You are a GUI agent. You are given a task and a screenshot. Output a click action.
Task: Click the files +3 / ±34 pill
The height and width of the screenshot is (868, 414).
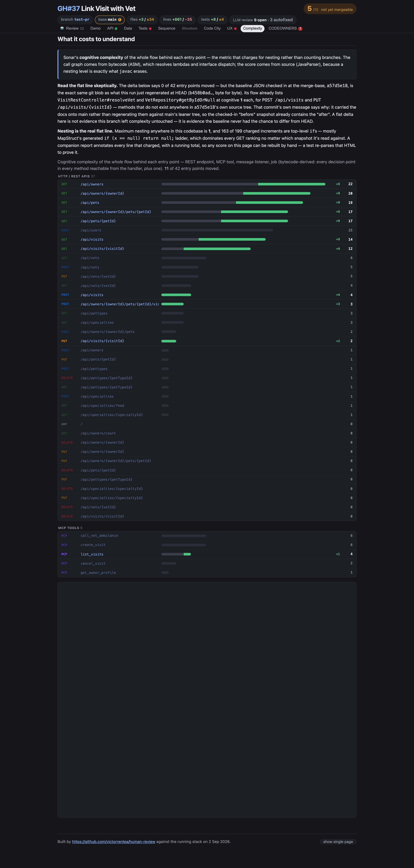point(142,20)
